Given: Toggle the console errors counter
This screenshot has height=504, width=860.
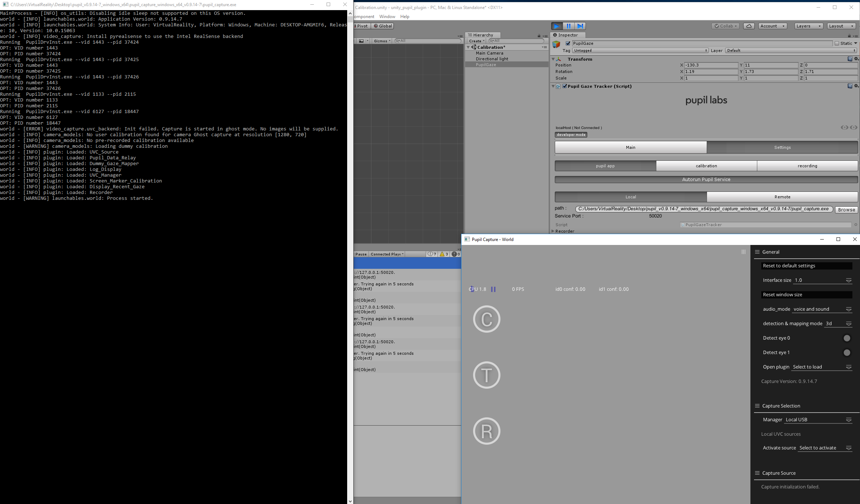Looking at the screenshot, I should point(456,254).
